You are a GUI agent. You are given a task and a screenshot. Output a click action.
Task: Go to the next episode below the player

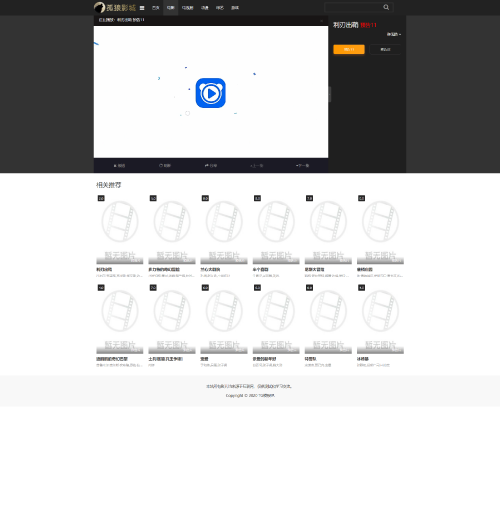click(x=302, y=166)
